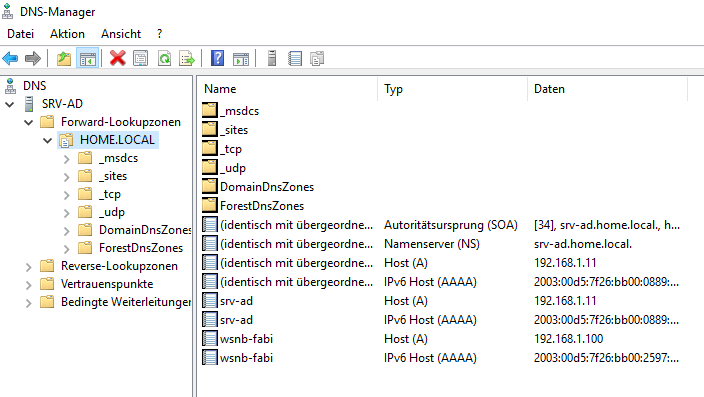Viewport: 704px width, 397px height.
Task: Click the multiple records icon in toolbar
Action: click(x=317, y=58)
